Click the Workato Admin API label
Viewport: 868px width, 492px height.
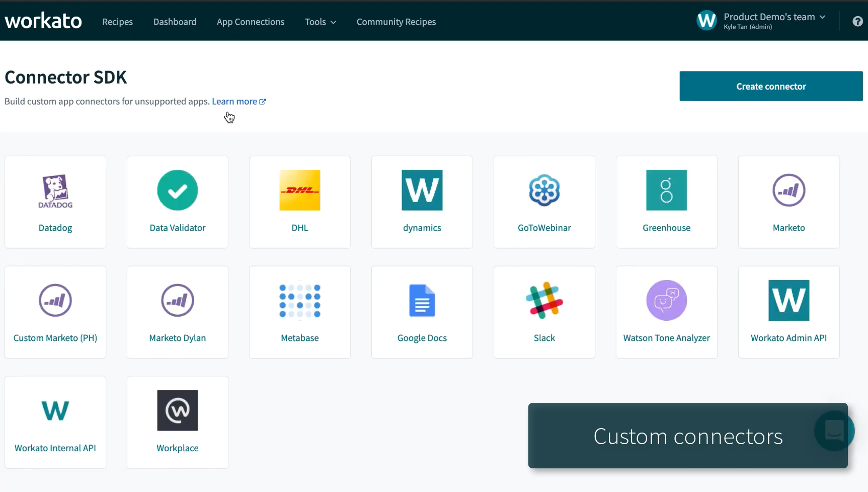pyautogui.click(x=789, y=338)
